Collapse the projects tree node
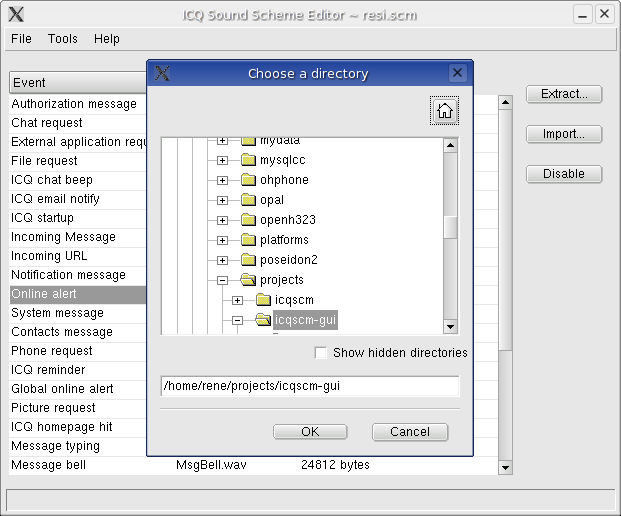 [x=222, y=280]
